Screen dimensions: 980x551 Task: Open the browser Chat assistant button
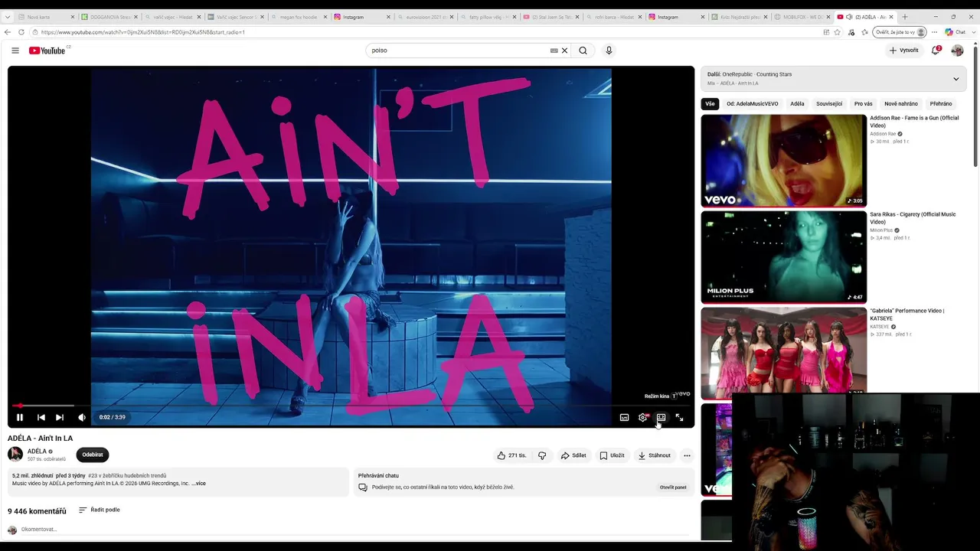click(955, 32)
